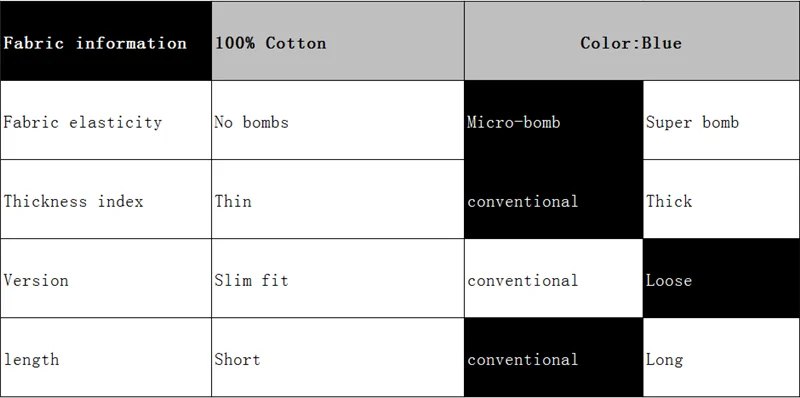
Task: Select the length row label
Action: (x=106, y=357)
